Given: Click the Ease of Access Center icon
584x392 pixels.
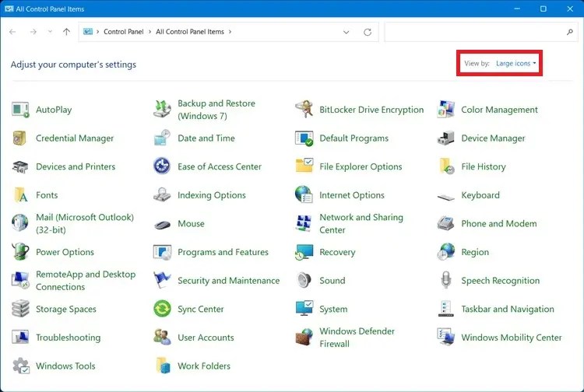Looking at the screenshot, I should [162, 166].
